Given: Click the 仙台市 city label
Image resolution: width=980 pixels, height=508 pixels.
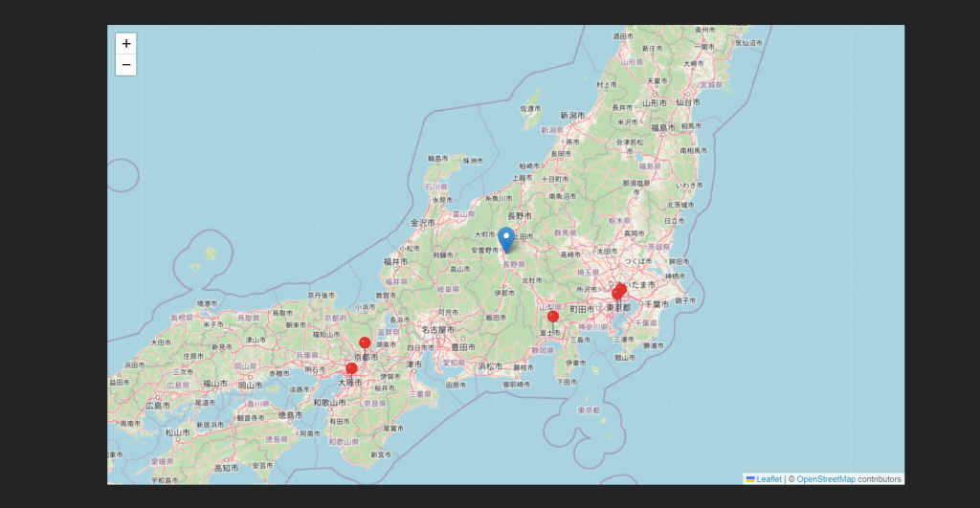Looking at the screenshot, I should coord(687,101).
